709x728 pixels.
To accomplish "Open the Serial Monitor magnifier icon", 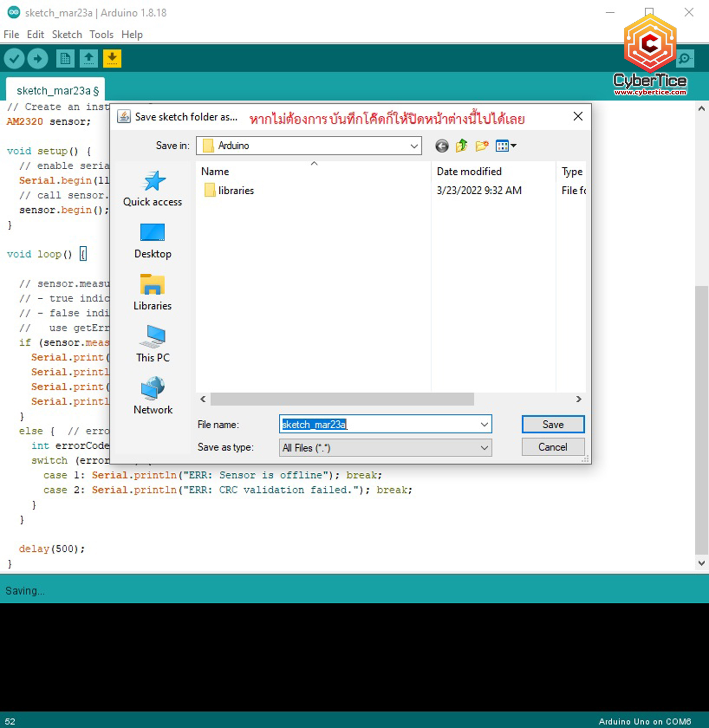I will pos(684,58).
